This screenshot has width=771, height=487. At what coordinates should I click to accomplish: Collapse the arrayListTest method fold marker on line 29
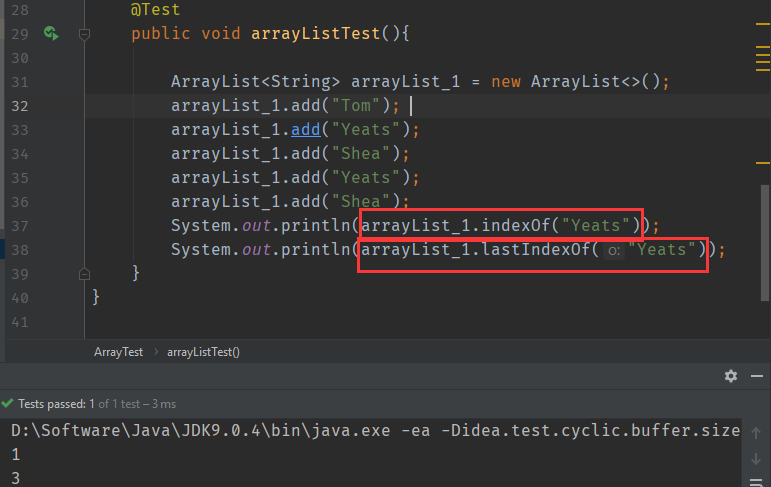point(84,34)
